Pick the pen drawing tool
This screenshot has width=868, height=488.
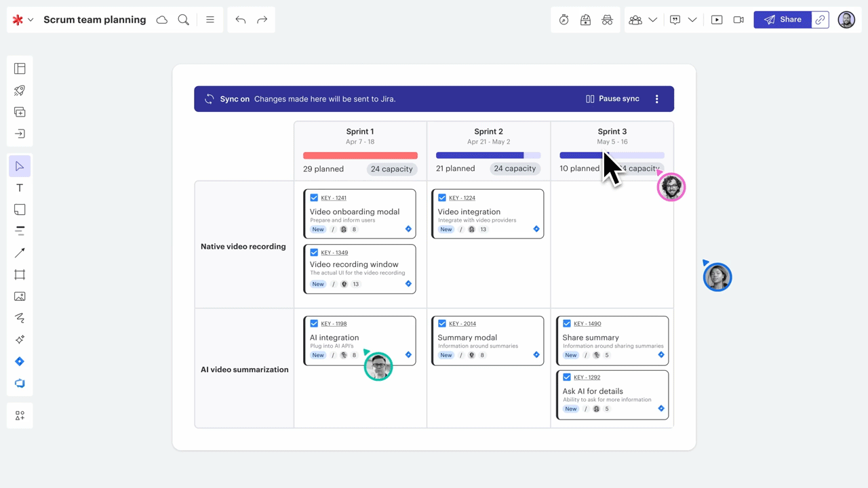click(20, 318)
